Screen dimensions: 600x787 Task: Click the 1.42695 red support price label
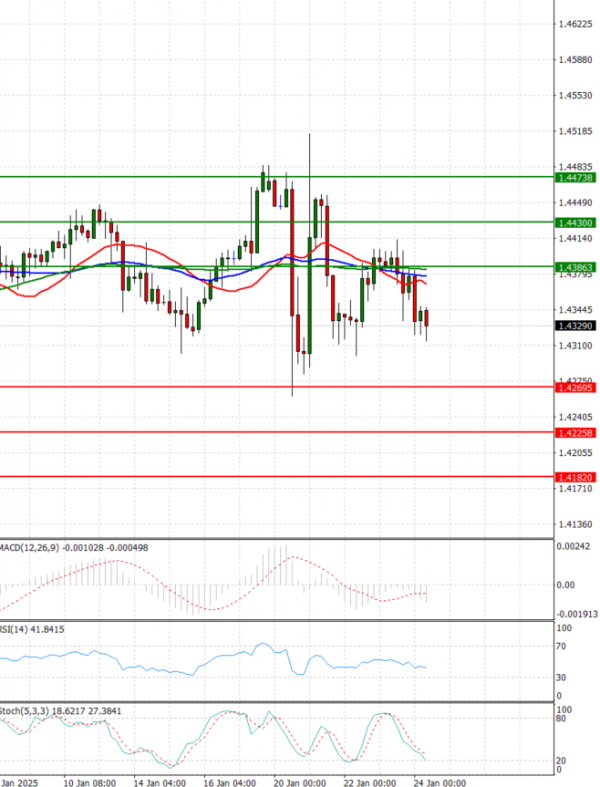(575, 387)
